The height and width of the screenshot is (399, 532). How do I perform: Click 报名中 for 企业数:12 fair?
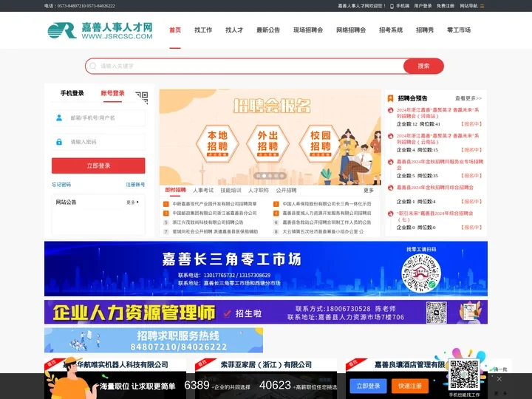pyautogui.click(x=471, y=124)
